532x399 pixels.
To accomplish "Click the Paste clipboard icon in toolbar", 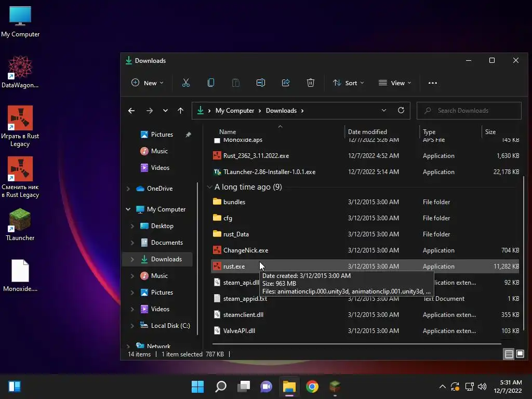I will click(235, 83).
